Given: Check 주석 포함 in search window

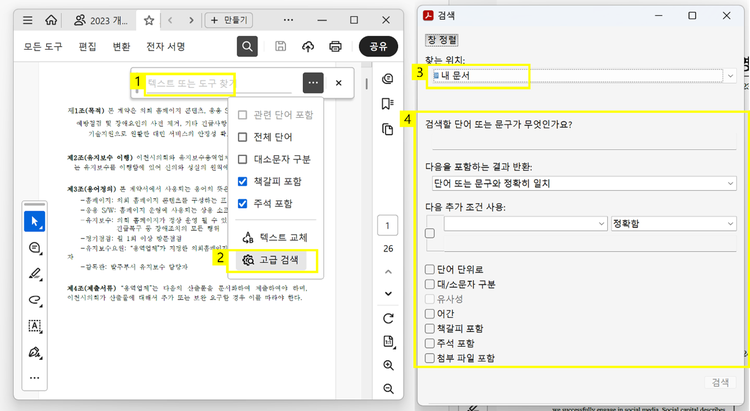Looking at the screenshot, I should click(430, 343).
